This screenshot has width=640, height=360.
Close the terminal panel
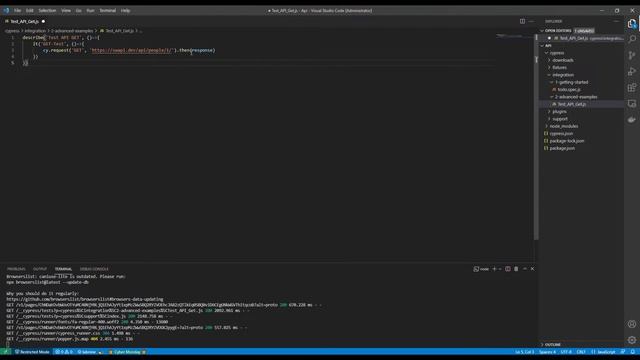[x=532, y=269]
